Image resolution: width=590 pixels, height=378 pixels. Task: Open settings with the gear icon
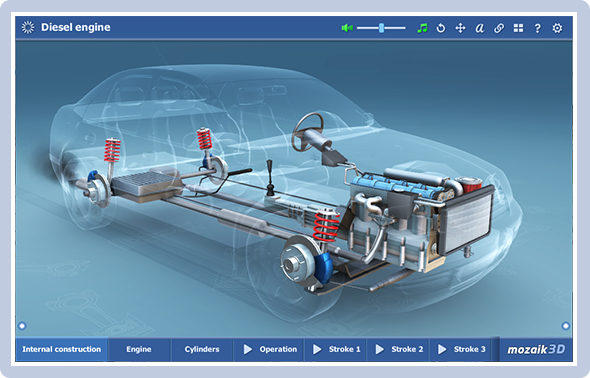pyautogui.click(x=557, y=28)
